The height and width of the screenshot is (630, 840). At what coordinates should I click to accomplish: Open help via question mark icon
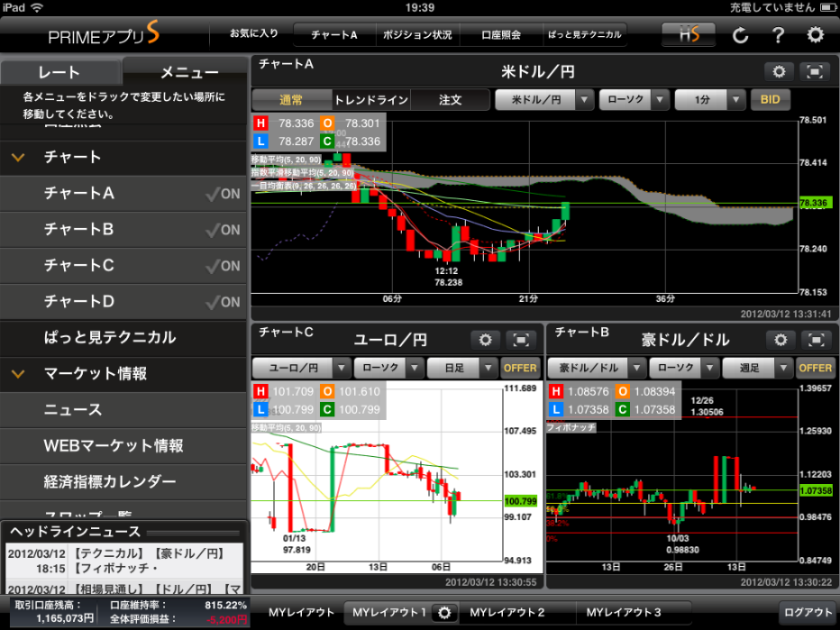[778, 36]
